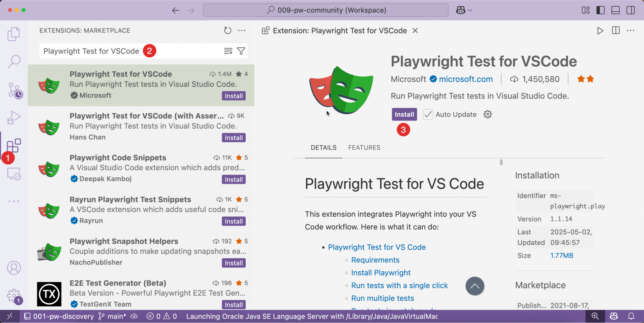The width and height of the screenshot is (644, 323).
Task: Select the DETAILS tab
Action: click(x=324, y=148)
